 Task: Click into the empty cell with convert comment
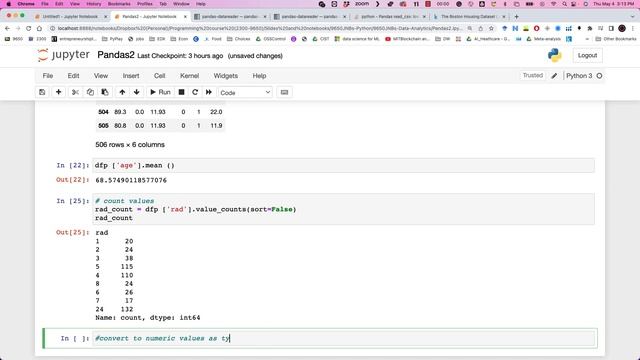tap(343, 338)
